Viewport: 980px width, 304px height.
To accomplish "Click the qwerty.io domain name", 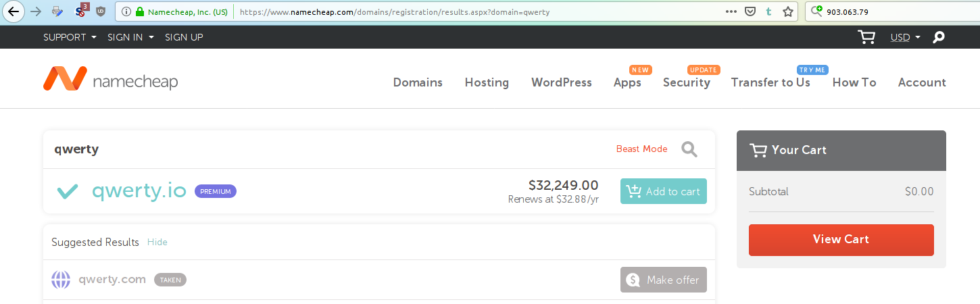I will (x=139, y=191).
